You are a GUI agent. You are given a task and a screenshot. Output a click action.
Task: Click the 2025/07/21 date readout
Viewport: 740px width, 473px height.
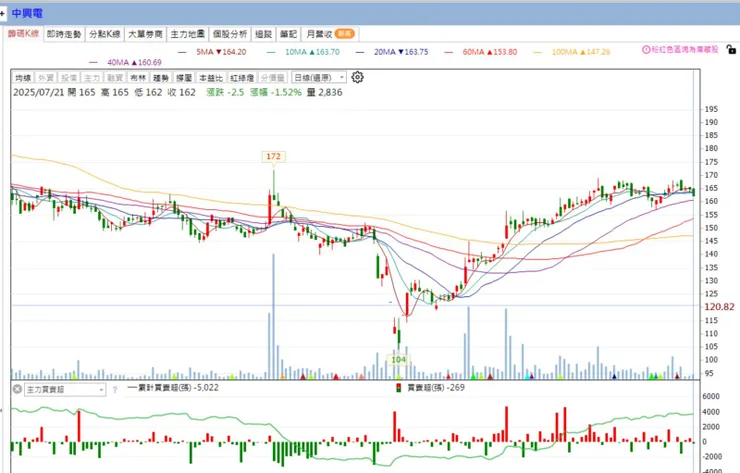(x=38, y=93)
